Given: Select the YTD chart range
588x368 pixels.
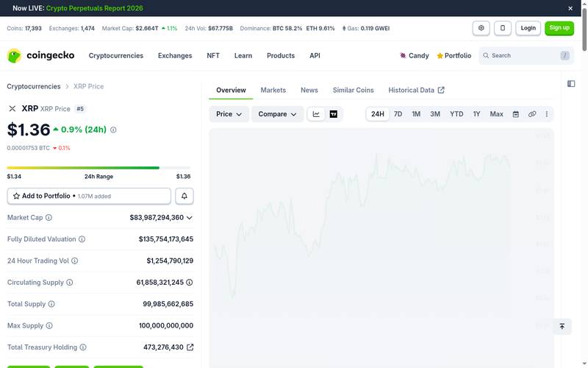Looking at the screenshot, I should [456, 114].
